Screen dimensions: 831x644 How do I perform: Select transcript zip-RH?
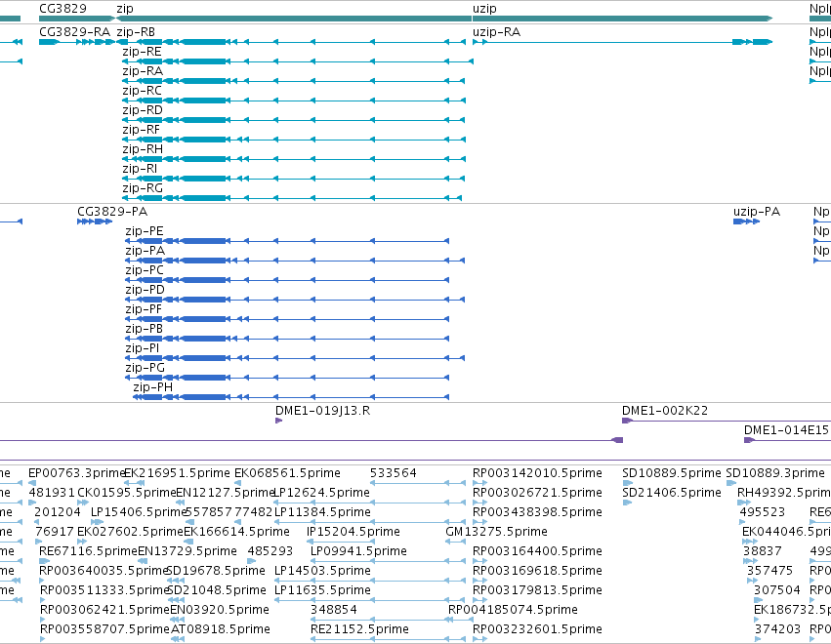[x=143, y=149]
